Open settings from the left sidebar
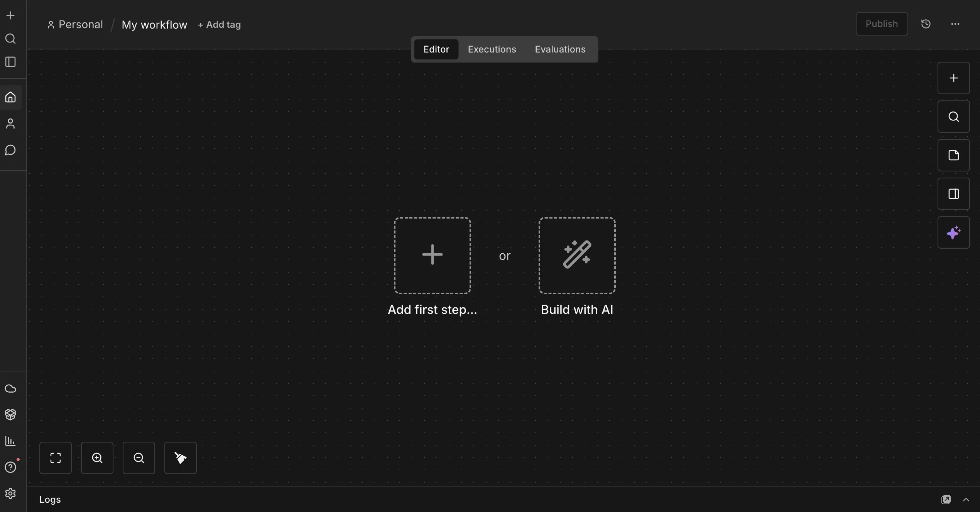Screen dimensions: 980x512 (10, 493)
